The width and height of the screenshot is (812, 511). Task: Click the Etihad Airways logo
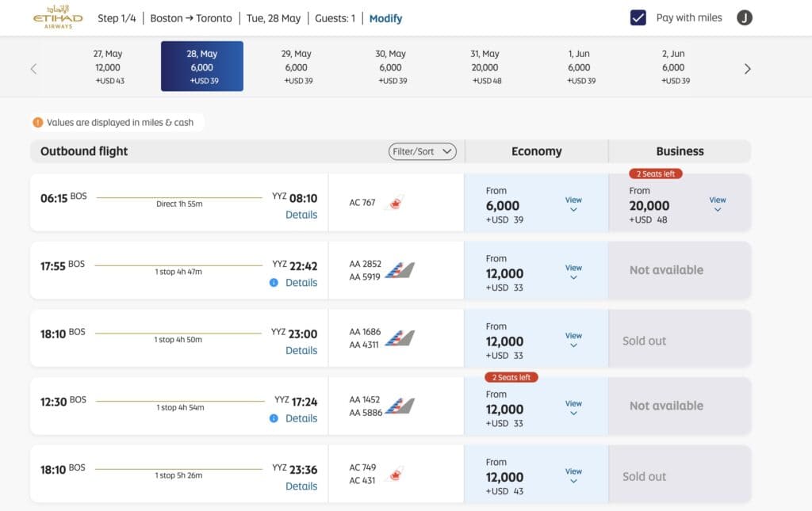pos(57,17)
